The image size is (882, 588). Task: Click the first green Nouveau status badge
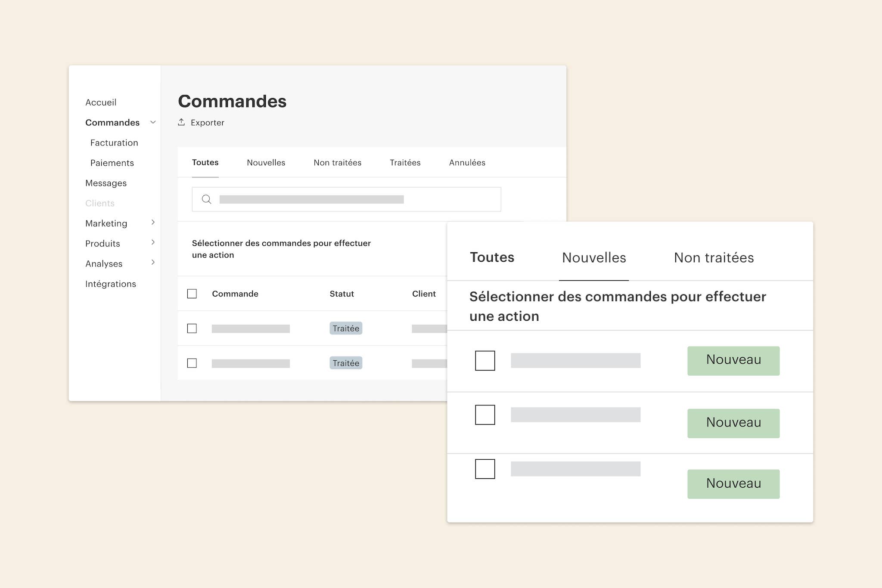733,361
